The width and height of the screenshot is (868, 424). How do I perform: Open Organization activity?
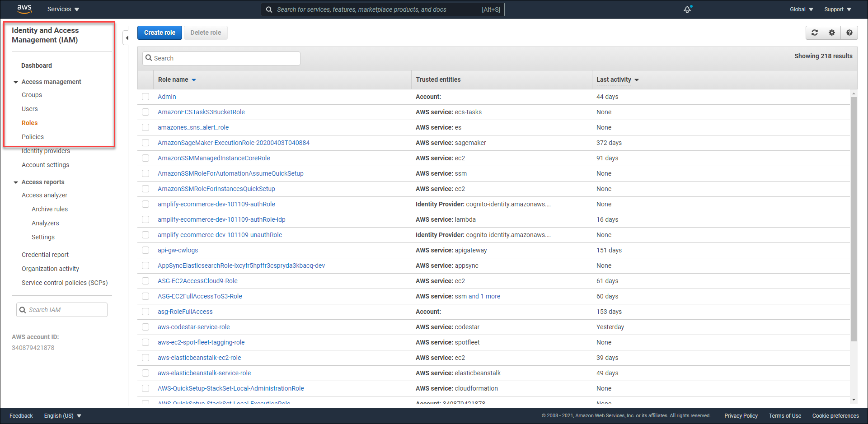click(50, 269)
